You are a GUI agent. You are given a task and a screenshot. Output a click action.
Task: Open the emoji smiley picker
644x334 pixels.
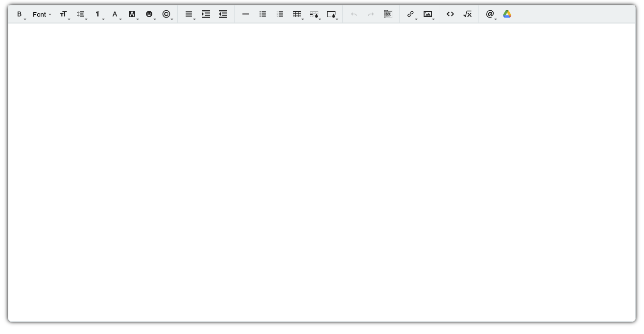point(150,14)
